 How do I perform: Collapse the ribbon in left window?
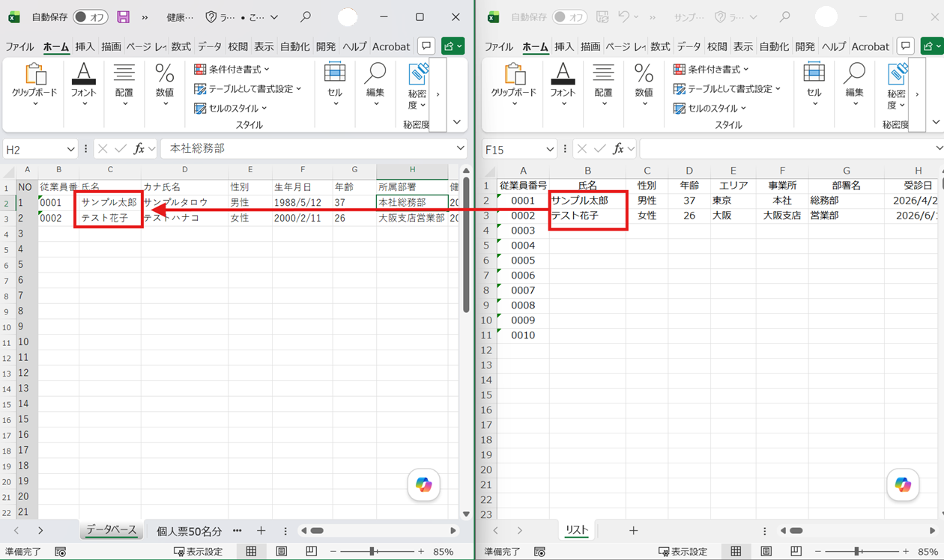coord(457,122)
